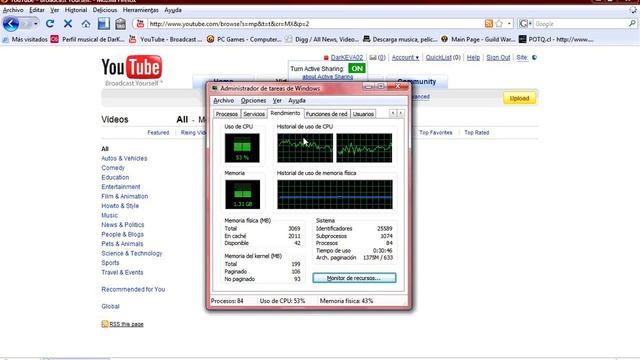The width and height of the screenshot is (640, 360).
Task: Open the DarKEVA02 profile link
Action: click(347, 58)
